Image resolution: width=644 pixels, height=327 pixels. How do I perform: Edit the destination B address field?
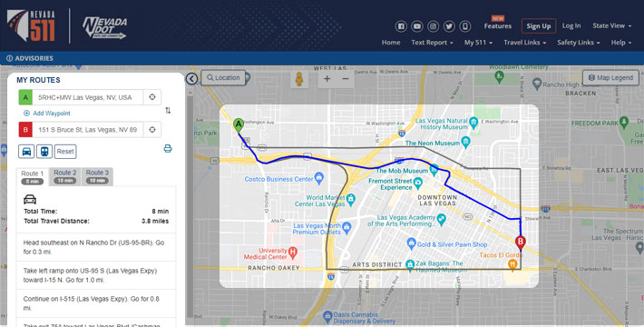pyautogui.click(x=88, y=130)
